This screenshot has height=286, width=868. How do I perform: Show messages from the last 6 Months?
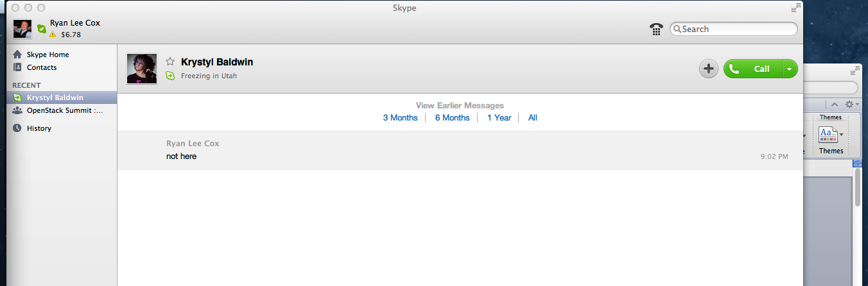(452, 118)
